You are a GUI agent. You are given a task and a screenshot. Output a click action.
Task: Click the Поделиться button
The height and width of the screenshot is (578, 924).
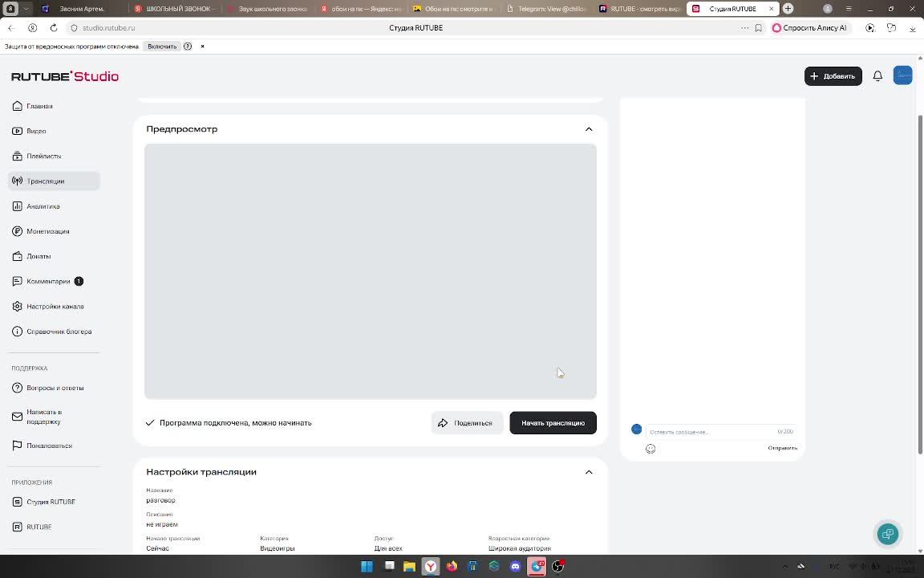click(467, 423)
